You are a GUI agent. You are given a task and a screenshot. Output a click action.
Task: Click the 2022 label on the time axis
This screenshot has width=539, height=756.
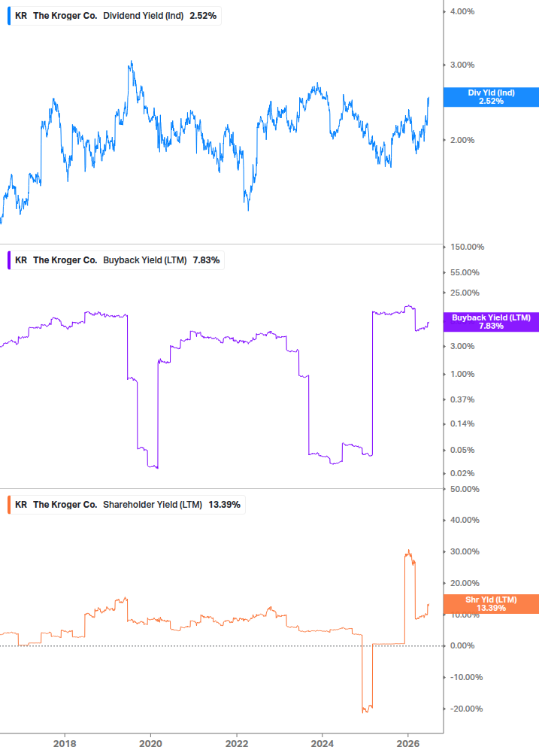[x=237, y=743]
